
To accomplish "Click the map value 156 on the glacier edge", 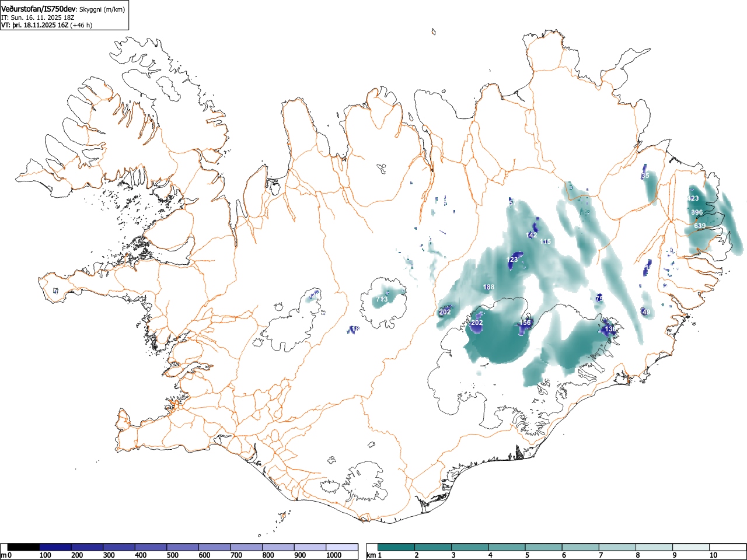I will pos(525,323).
